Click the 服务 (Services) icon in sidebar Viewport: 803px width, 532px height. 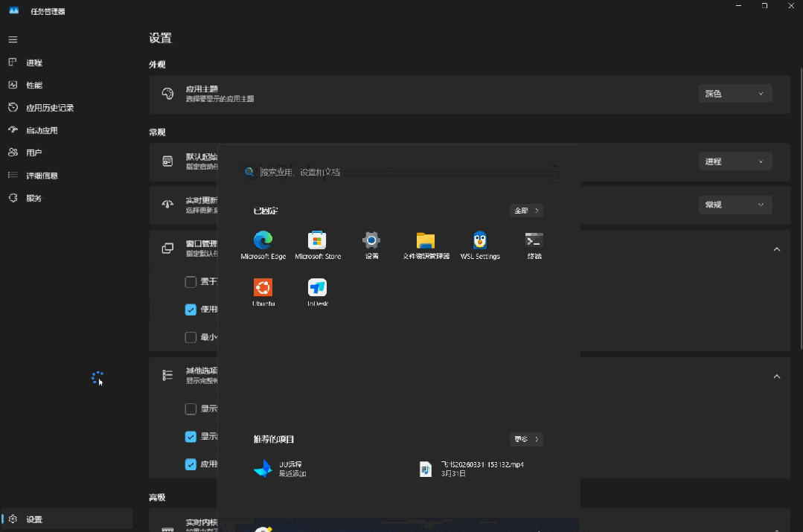click(x=13, y=198)
